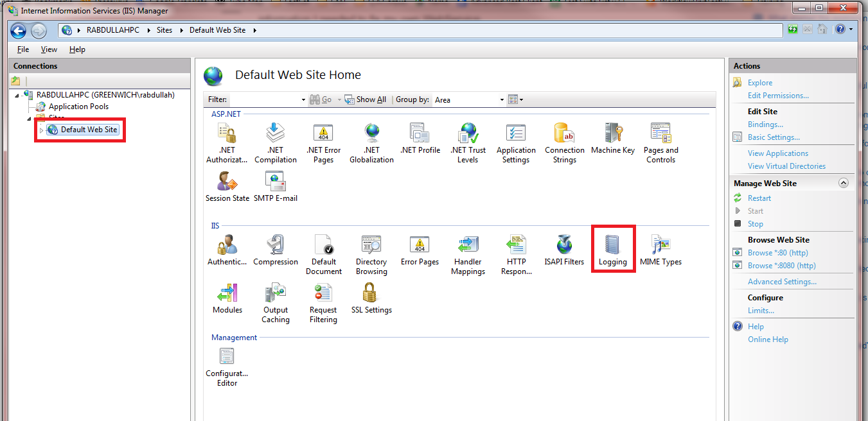Expand the Default Web Site tree node

42,130
